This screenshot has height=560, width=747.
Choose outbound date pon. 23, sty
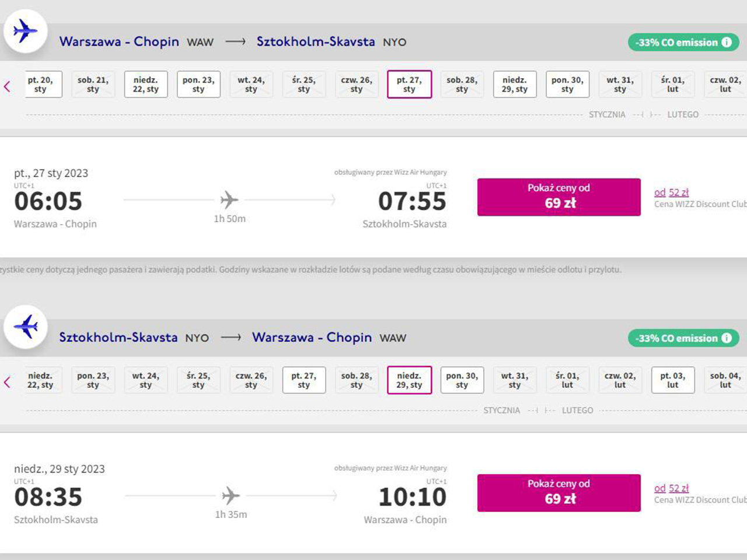[198, 85]
